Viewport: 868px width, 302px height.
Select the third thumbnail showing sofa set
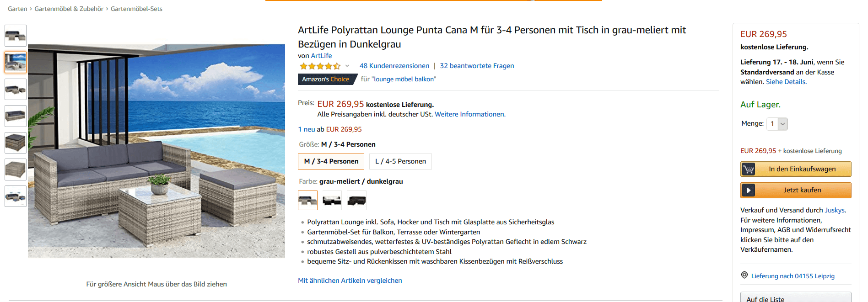16,89
